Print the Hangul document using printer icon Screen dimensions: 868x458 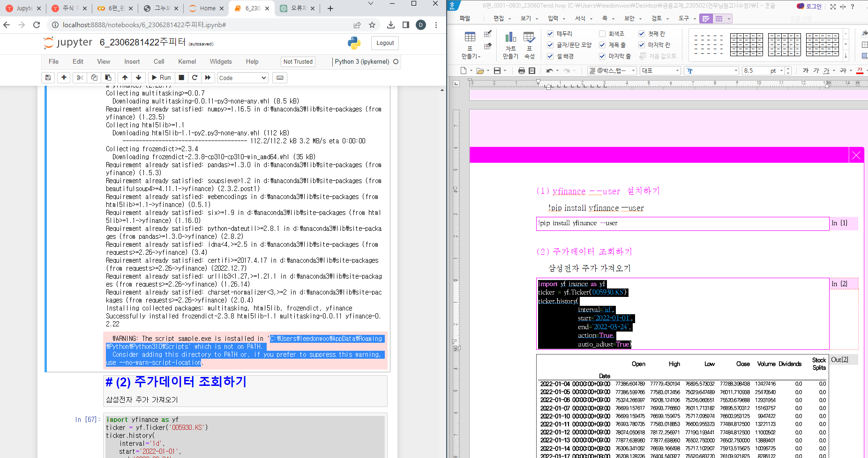(x=521, y=71)
